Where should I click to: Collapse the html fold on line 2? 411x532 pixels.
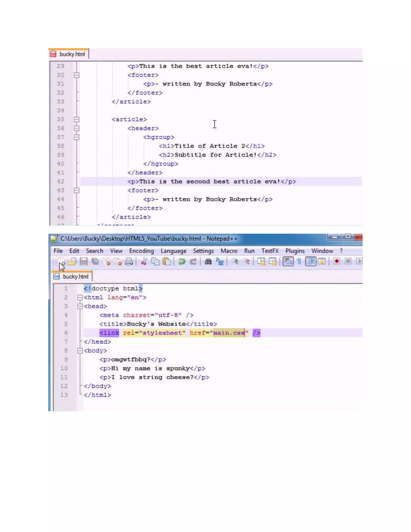80,298
